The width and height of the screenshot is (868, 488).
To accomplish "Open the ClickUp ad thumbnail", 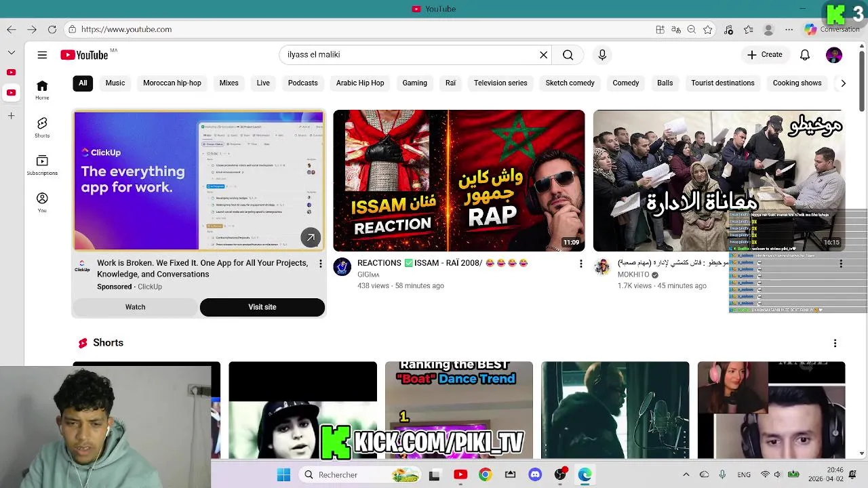I will point(199,181).
